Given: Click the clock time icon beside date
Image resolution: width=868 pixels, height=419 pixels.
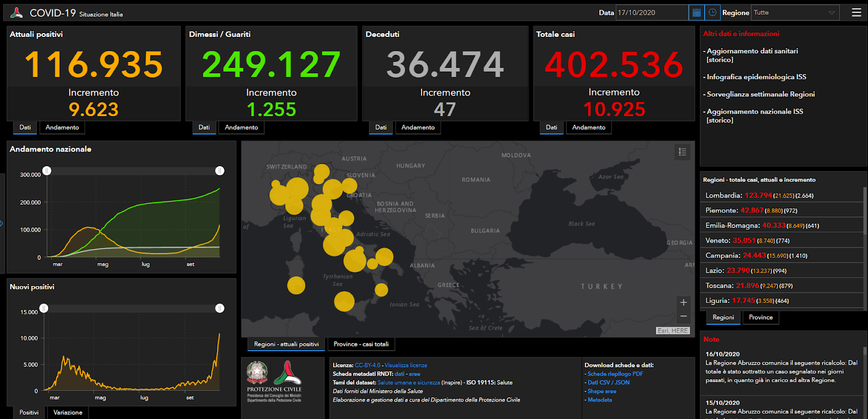Looking at the screenshot, I should [x=712, y=12].
